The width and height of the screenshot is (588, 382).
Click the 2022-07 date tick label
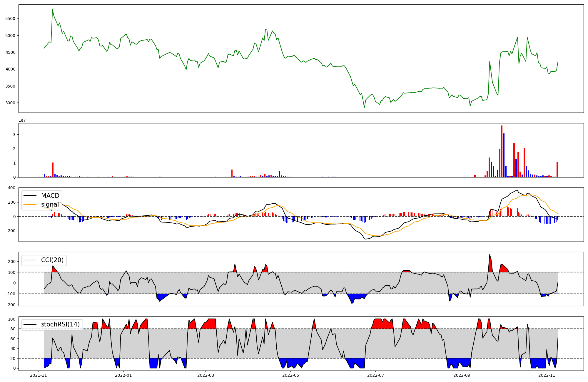tap(375, 375)
